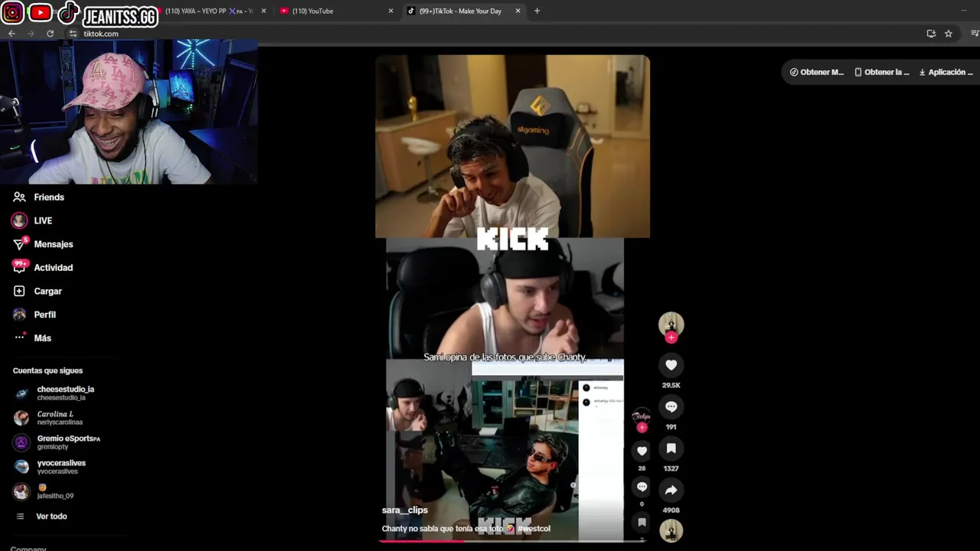
Task: Click the Obtener la ... button
Action: point(882,72)
